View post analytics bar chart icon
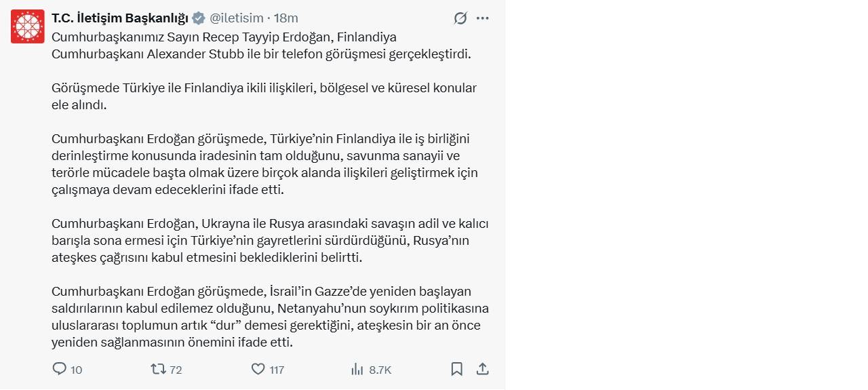The width and height of the screenshot is (868, 390). point(357,369)
